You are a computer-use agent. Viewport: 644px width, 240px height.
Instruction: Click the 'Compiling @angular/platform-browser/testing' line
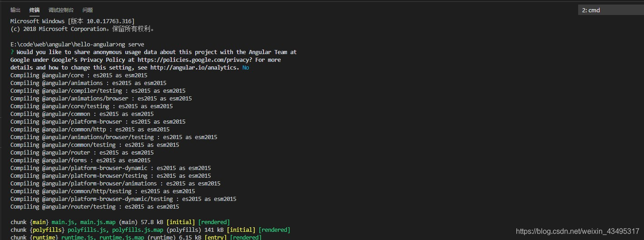111,176
